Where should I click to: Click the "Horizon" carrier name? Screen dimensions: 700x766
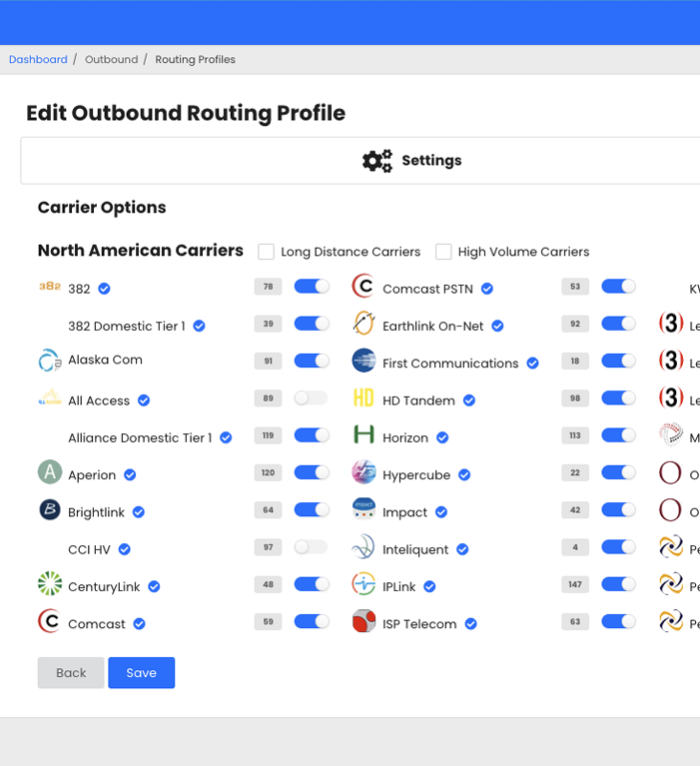click(x=405, y=437)
